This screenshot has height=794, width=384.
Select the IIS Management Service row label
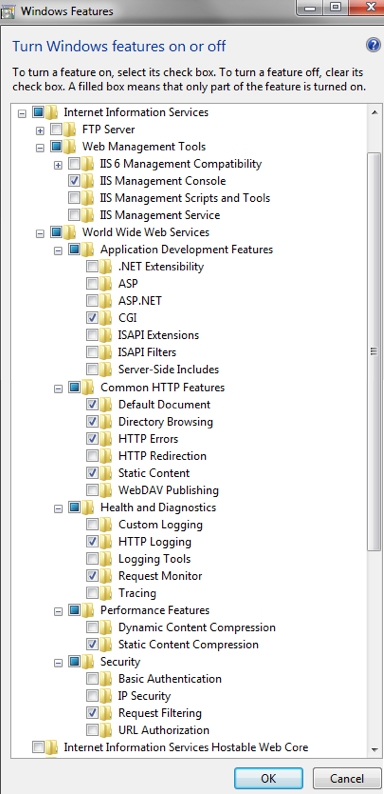click(160, 215)
